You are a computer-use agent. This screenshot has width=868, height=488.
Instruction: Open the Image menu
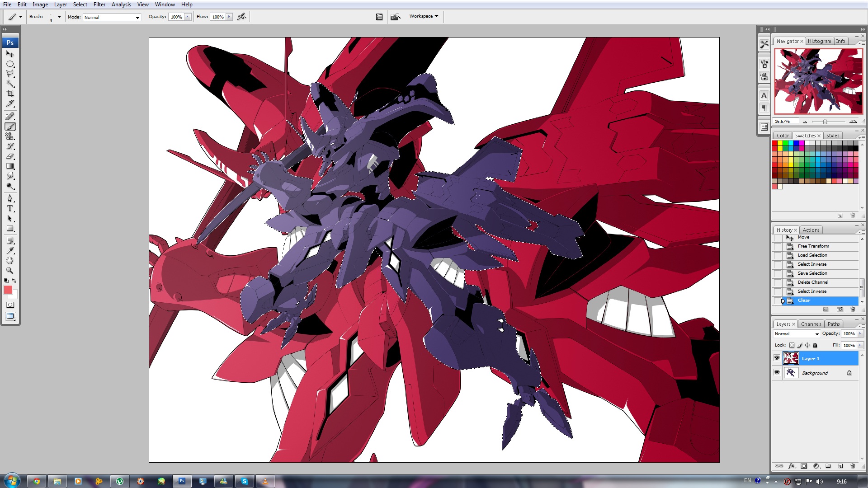tap(40, 5)
